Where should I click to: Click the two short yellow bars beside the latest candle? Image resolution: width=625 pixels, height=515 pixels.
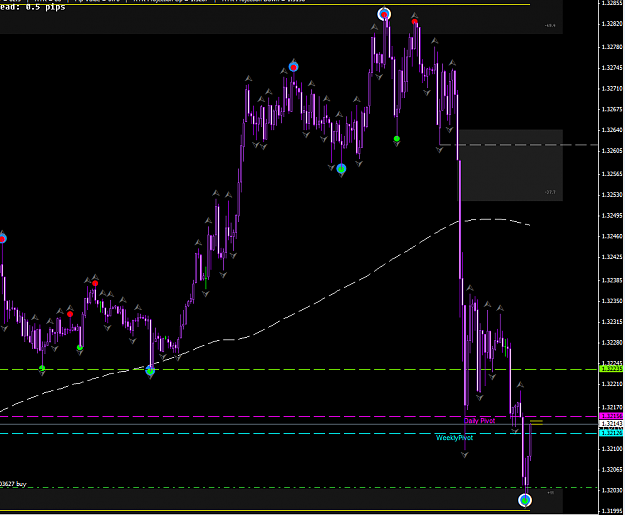(537, 423)
